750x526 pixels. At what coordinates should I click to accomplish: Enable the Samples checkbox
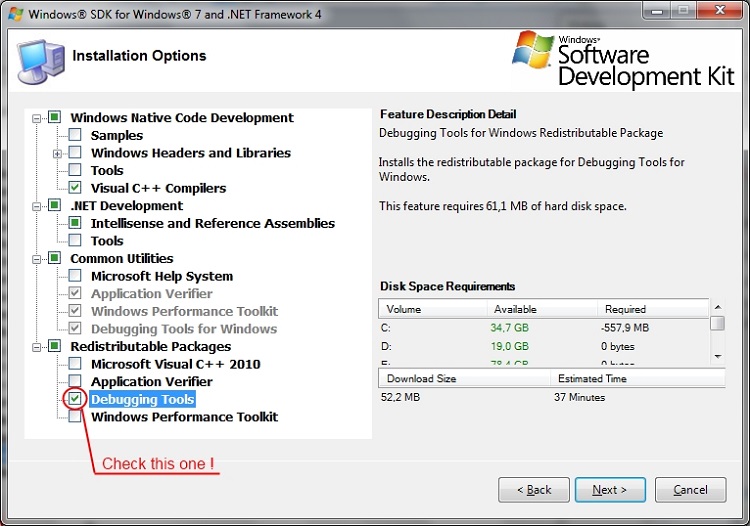click(x=75, y=135)
